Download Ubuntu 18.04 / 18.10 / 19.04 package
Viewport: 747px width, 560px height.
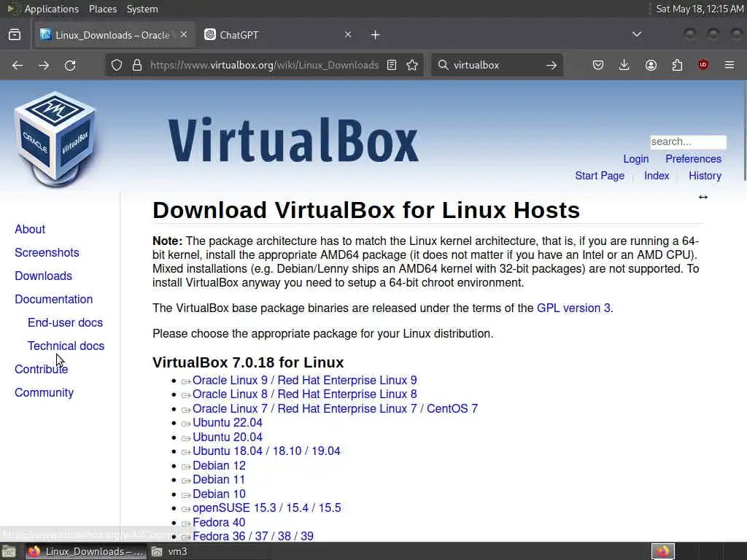266,451
